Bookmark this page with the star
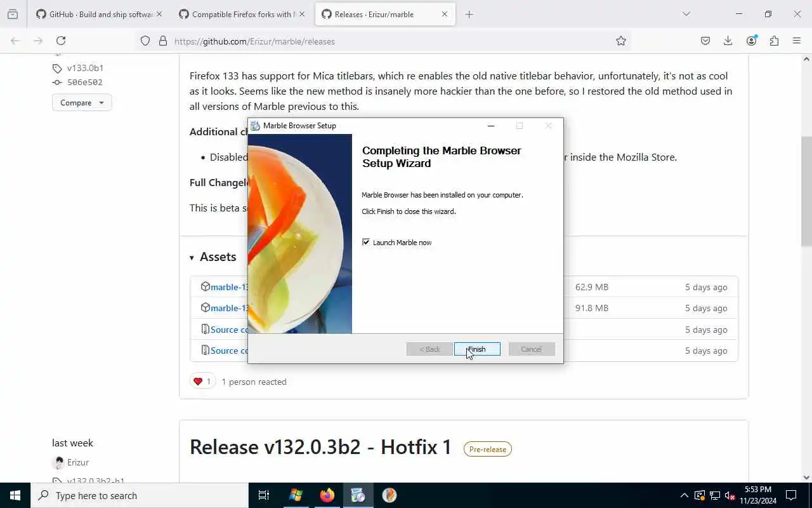This screenshot has height=508, width=812. pos(621,41)
